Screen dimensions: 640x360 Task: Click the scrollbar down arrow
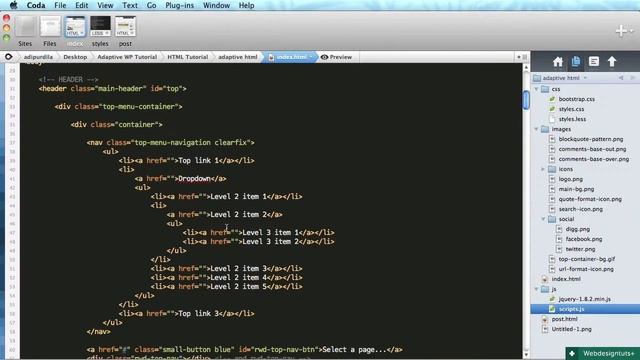[x=526, y=354]
